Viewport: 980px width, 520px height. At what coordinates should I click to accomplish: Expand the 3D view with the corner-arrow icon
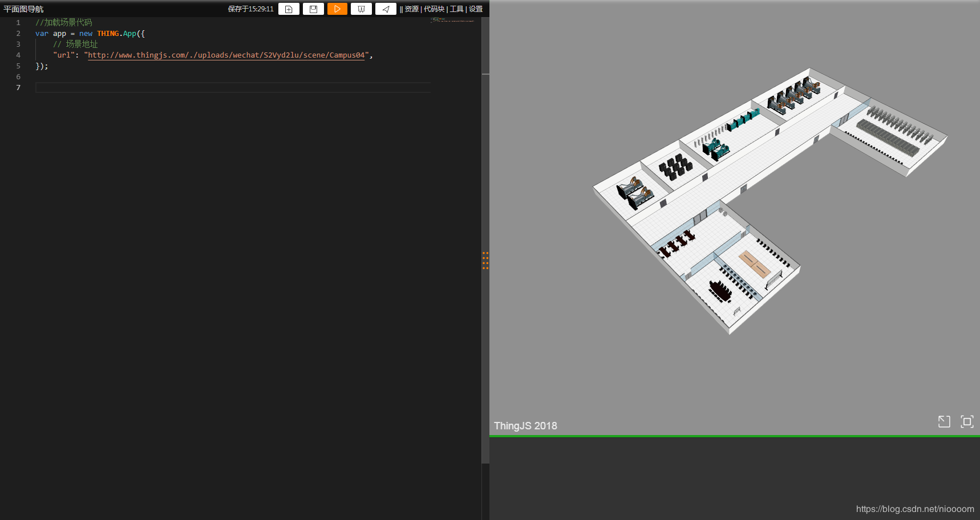(944, 421)
